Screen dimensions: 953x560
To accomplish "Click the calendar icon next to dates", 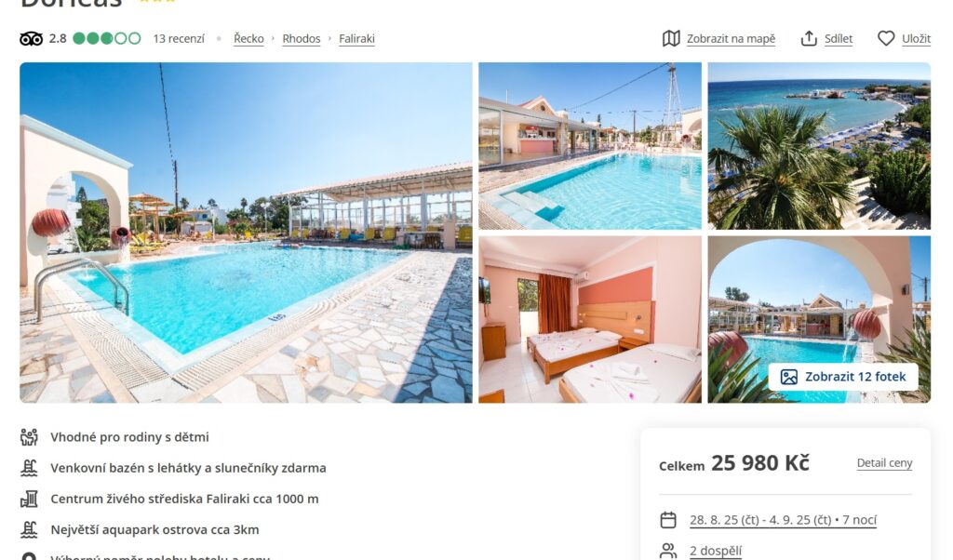I will click(668, 520).
